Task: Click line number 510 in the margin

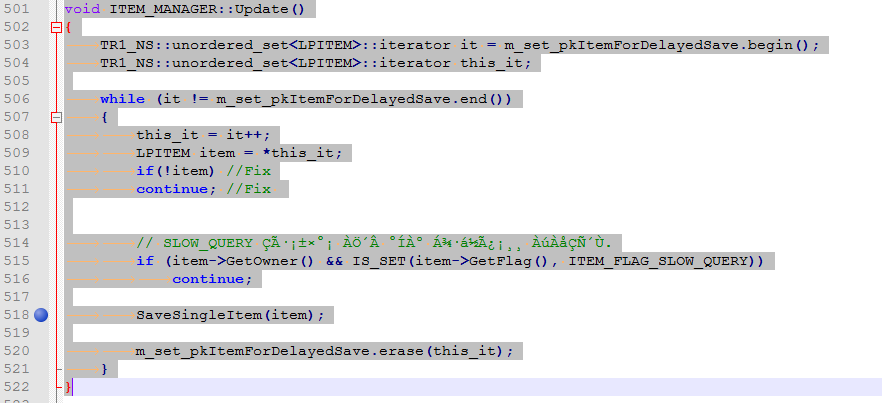Action: point(17,171)
